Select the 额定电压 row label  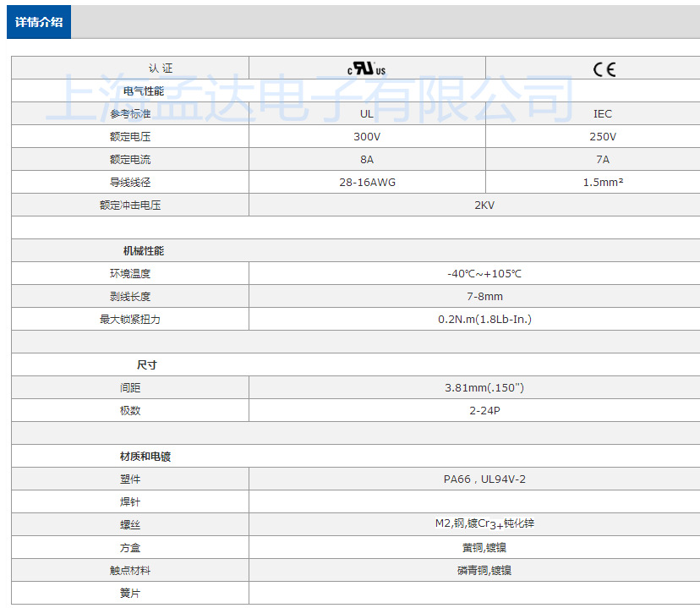(130, 137)
